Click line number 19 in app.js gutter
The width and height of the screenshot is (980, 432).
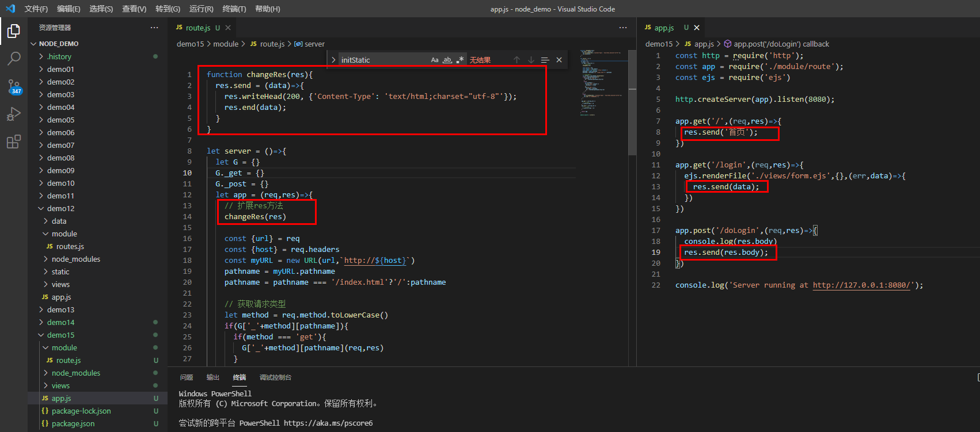(656, 252)
